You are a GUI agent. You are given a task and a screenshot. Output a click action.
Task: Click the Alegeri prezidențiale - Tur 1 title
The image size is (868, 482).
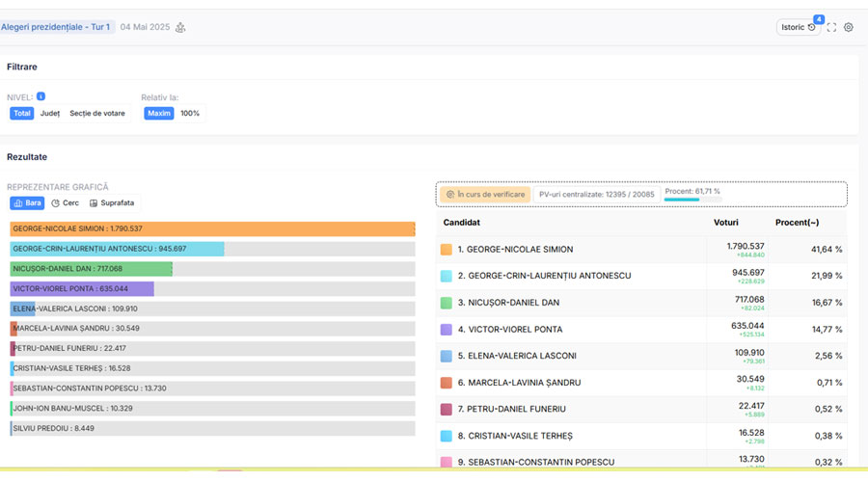[x=56, y=27]
